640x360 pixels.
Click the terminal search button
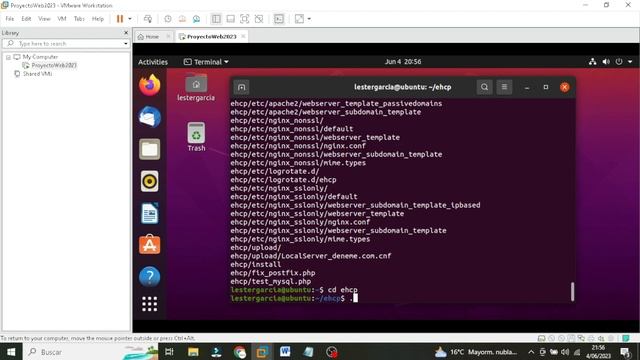(x=484, y=87)
